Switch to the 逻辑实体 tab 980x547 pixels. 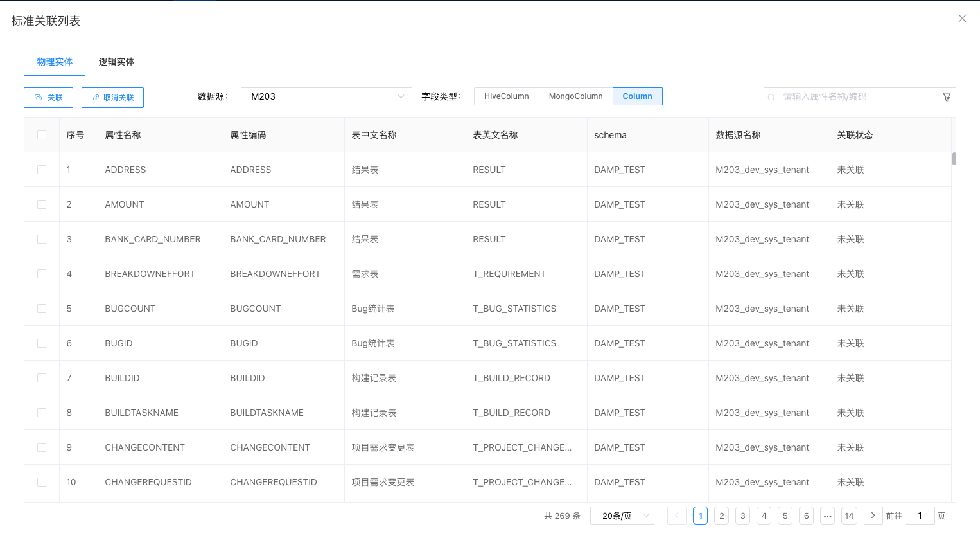point(116,62)
